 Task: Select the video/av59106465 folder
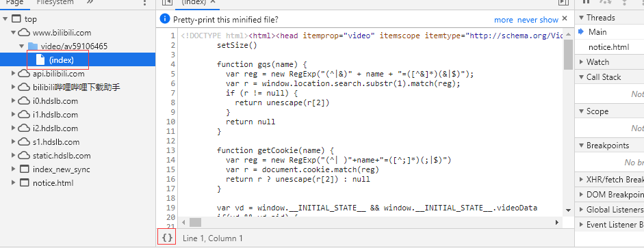pos(74,46)
